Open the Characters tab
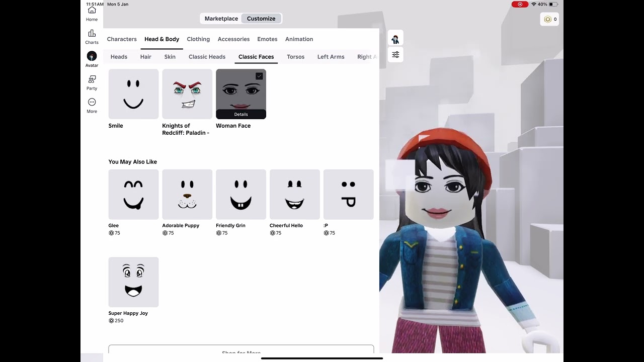The height and width of the screenshot is (362, 644). click(122, 39)
